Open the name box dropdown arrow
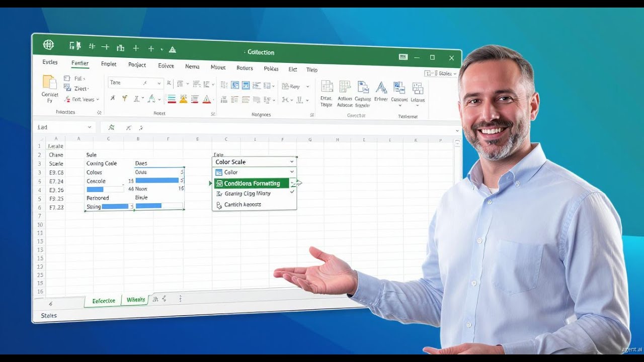This screenshot has width=644, height=362. point(90,128)
